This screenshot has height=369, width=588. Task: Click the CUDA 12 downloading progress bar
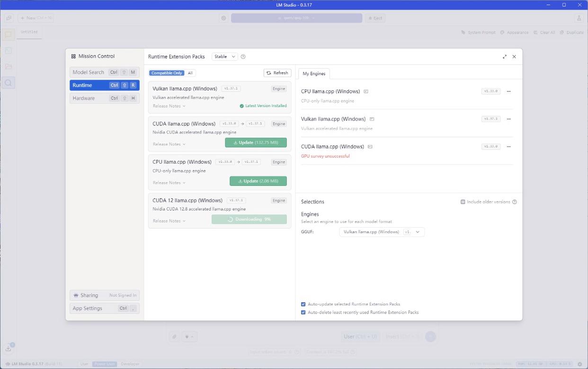tap(249, 220)
